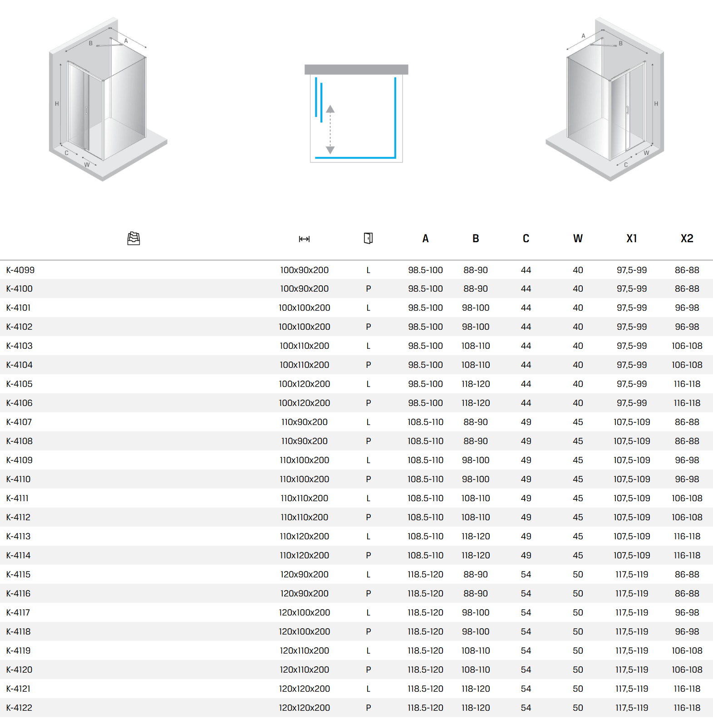
Task: Select column header C
Action: (x=526, y=239)
